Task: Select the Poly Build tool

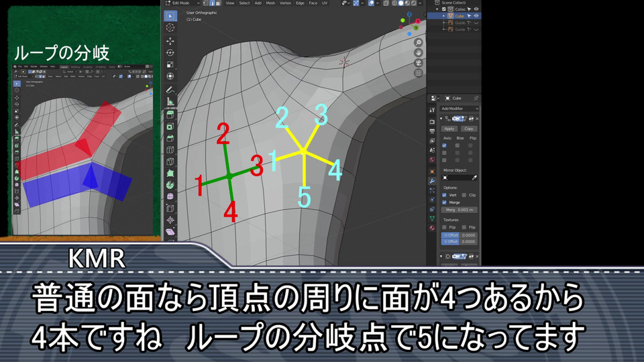Action: point(170,173)
